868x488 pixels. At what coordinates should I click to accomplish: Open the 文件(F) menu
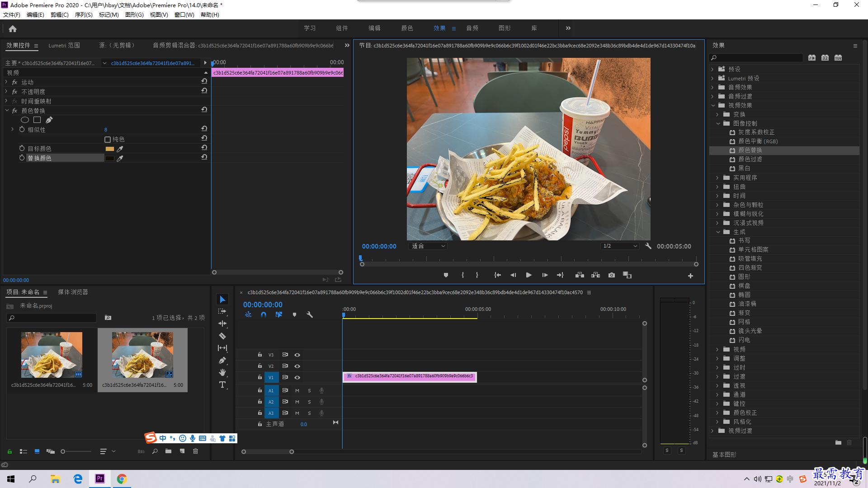pyautogui.click(x=12, y=14)
